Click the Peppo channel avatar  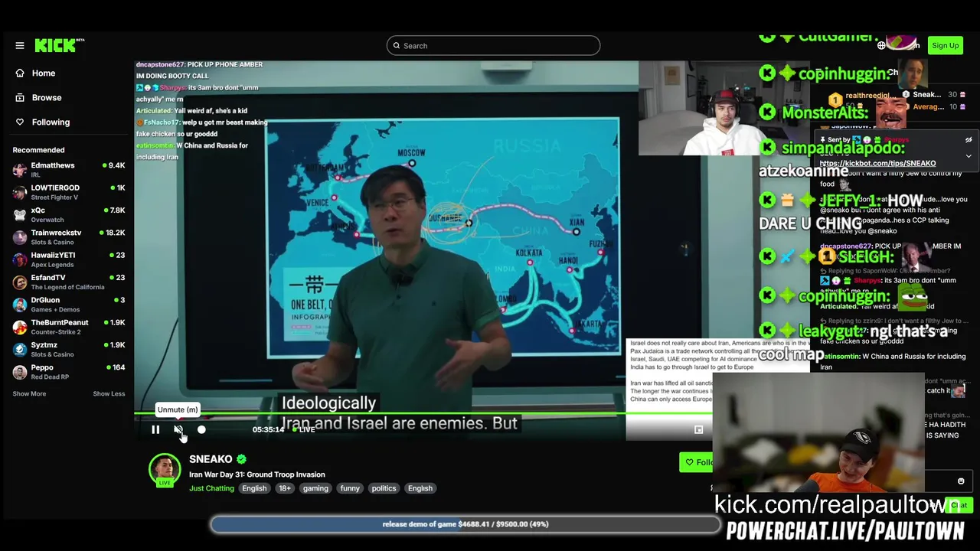20,373
